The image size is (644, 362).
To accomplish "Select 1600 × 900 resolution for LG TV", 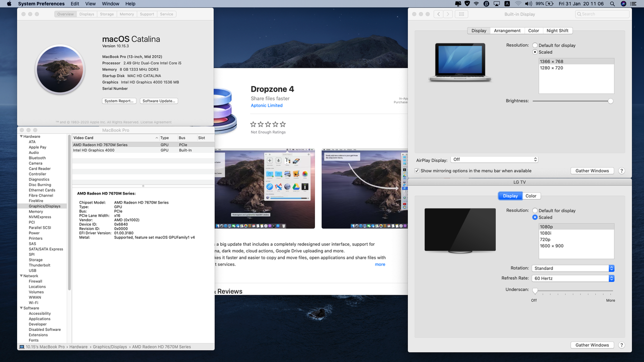I will [x=576, y=246].
